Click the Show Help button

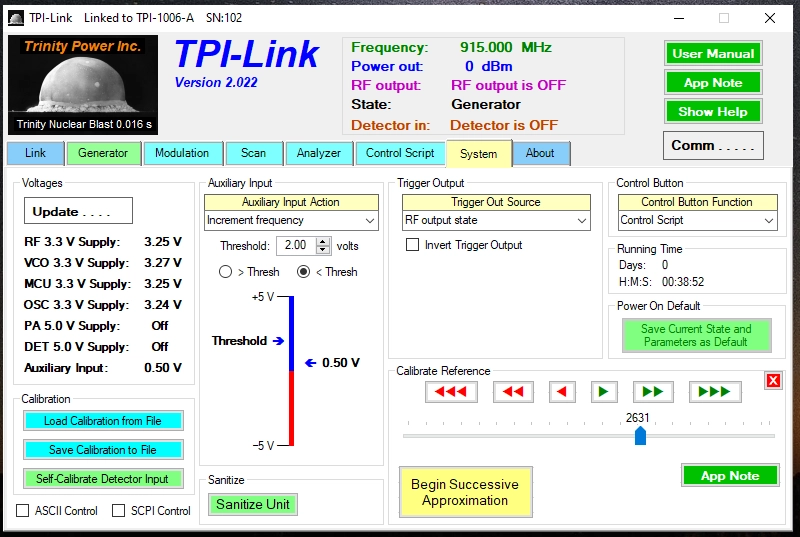[713, 112]
